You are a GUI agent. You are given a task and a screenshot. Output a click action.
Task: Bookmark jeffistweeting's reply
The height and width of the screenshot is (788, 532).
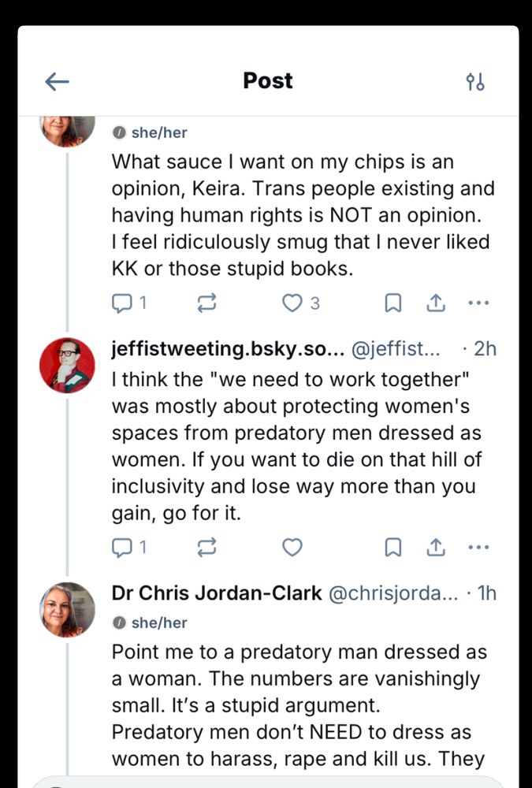(392, 547)
